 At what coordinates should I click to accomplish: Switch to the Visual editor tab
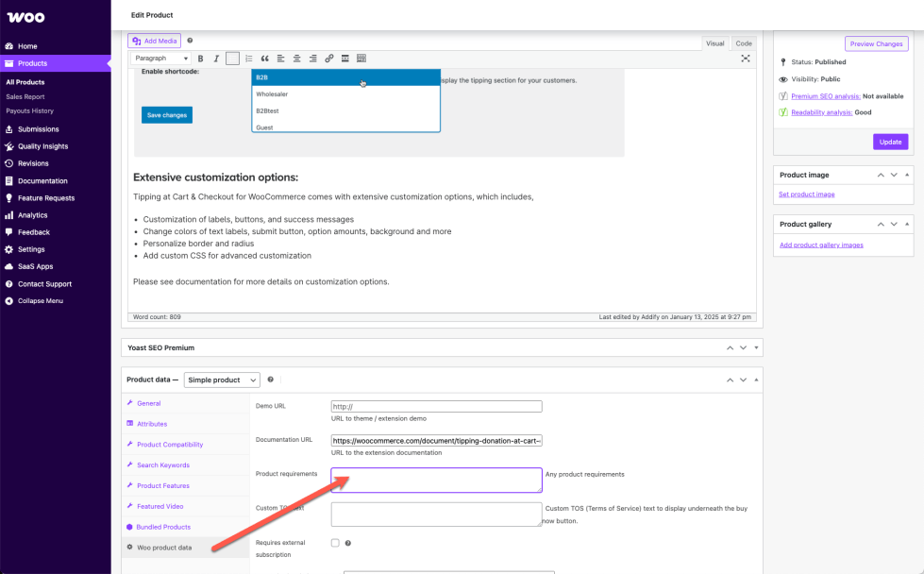(x=714, y=43)
